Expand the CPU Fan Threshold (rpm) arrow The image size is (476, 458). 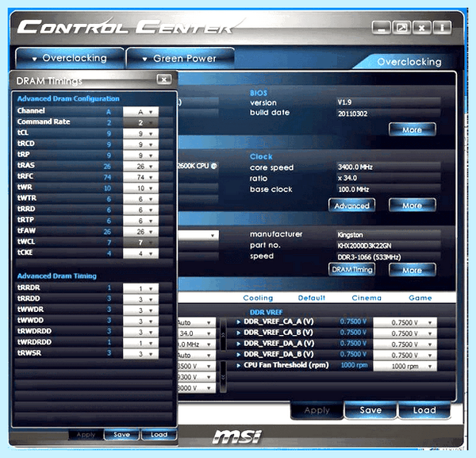239,365
